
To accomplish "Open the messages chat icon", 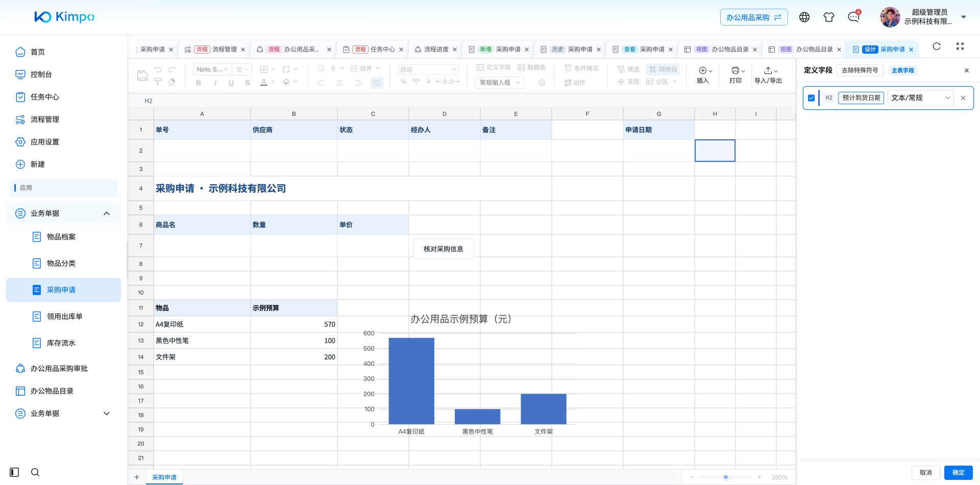I will [853, 17].
